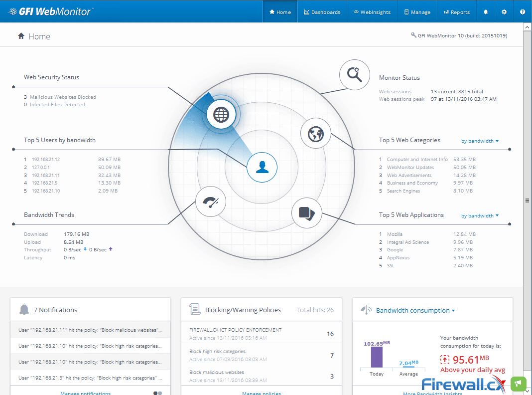Open Block malicious websites policy row
Image resolution: width=532 pixels, height=395 pixels.
pos(261,376)
